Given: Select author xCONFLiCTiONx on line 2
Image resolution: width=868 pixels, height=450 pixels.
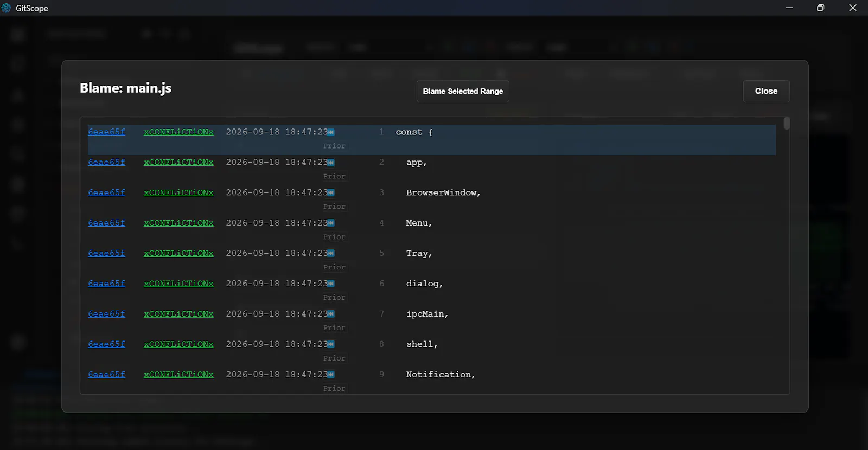Looking at the screenshot, I should 178,162.
